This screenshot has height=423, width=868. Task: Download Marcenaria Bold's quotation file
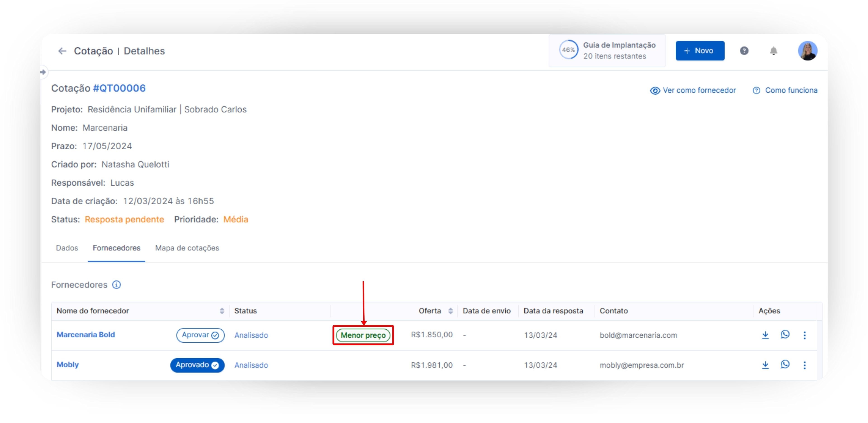coord(765,335)
